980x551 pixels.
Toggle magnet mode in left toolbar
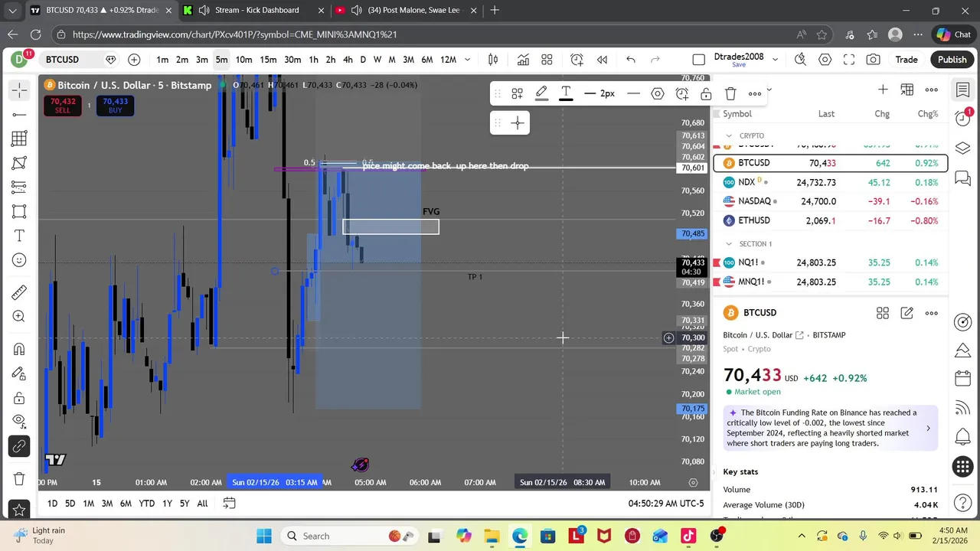19,349
